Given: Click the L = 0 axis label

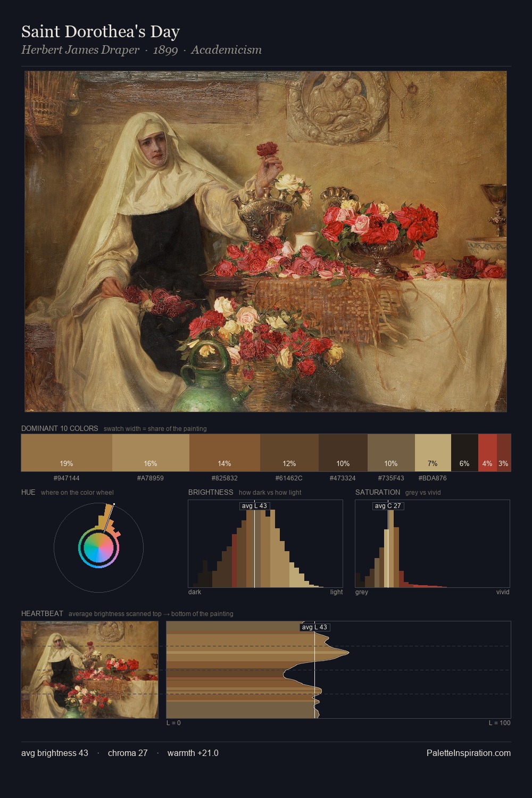Looking at the screenshot, I should pyautogui.click(x=173, y=723).
